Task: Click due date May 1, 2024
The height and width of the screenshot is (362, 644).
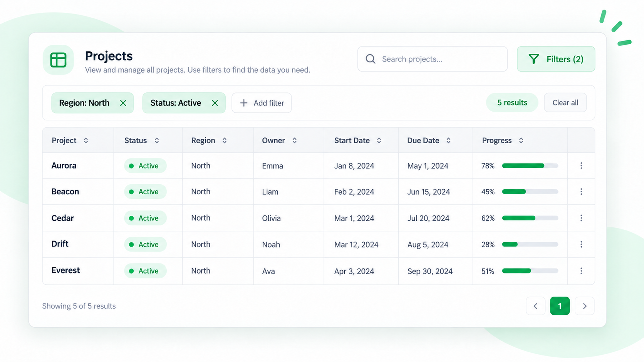Action: pos(428,166)
